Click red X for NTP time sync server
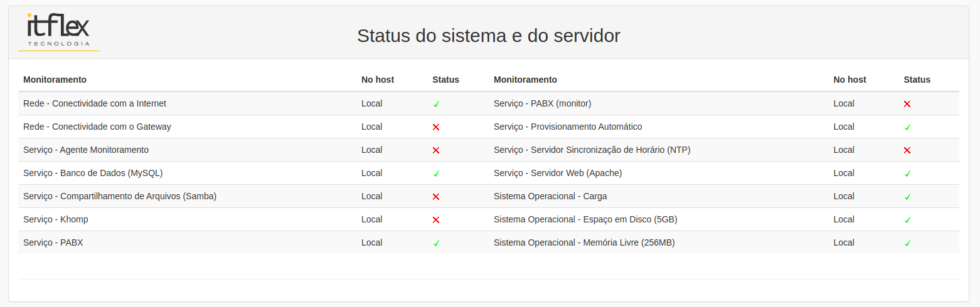Screen dimensions: 980x307 tap(907, 150)
